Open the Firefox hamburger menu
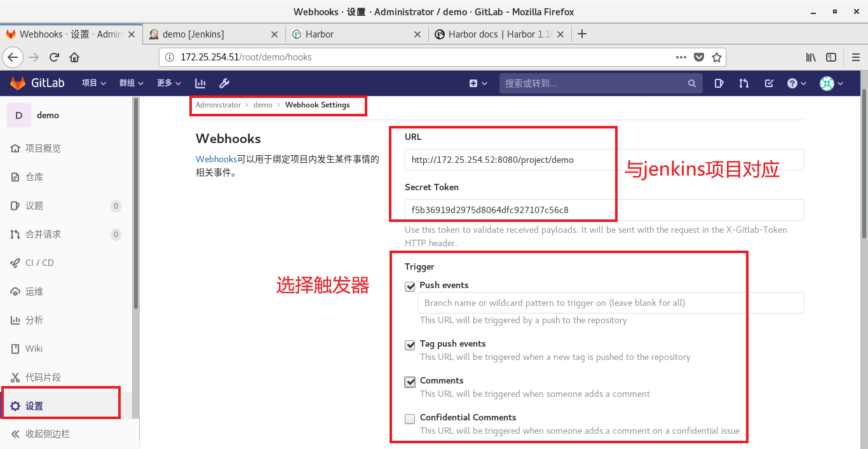 (855, 57)
